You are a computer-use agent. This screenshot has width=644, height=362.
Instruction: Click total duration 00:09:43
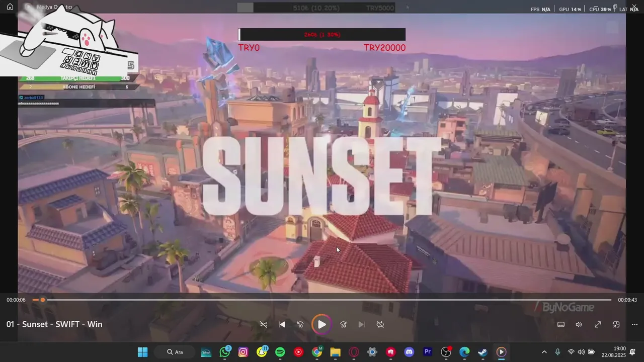click(x=627, y=300)
